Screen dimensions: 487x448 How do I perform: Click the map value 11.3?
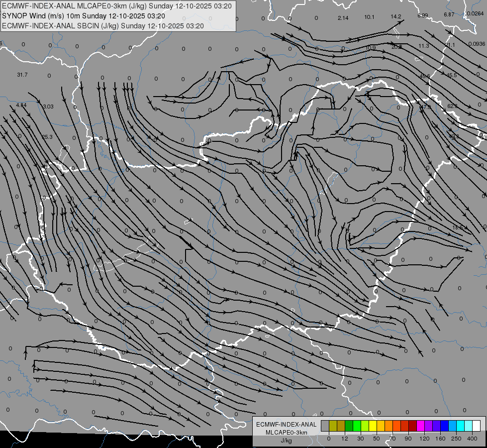point(424,46)
